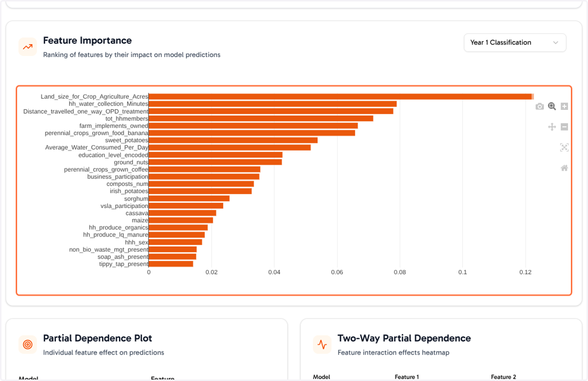
Task: Click the Average_Water_Consumed_Per_Day bar
Action: click(230, 148)
